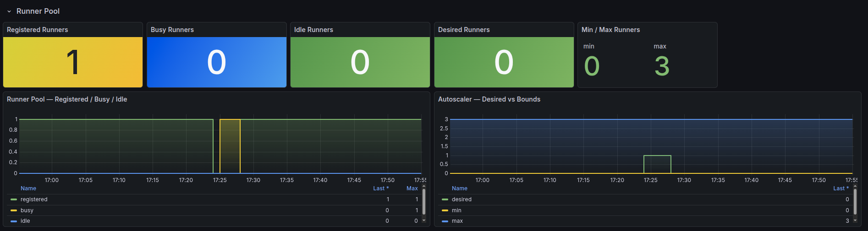Screen dimensions: 868x231
Task: Click the Idle Runners stat value
Action: pos(360,62)
